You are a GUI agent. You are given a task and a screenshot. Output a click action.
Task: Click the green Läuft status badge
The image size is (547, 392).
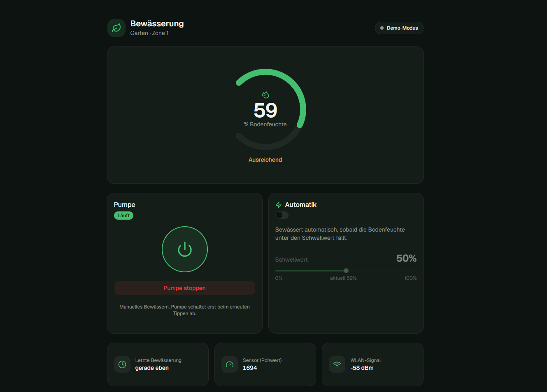tap(123, 216)
